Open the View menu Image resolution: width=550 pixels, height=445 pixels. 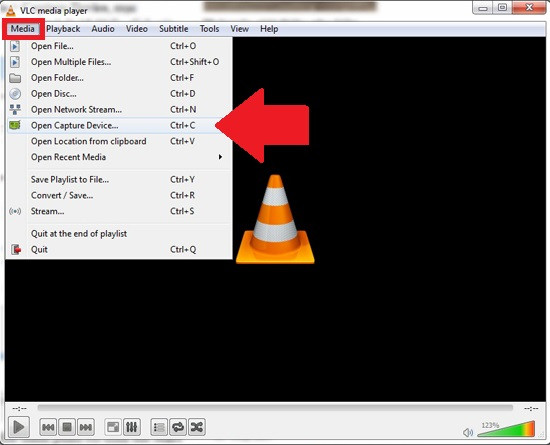[240, 29]
